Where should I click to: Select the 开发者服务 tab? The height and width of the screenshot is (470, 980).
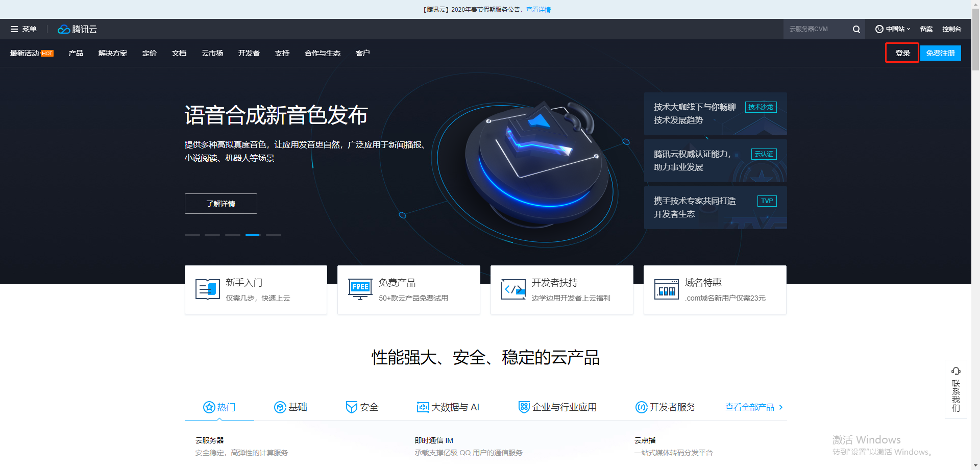tap(666, 407)
